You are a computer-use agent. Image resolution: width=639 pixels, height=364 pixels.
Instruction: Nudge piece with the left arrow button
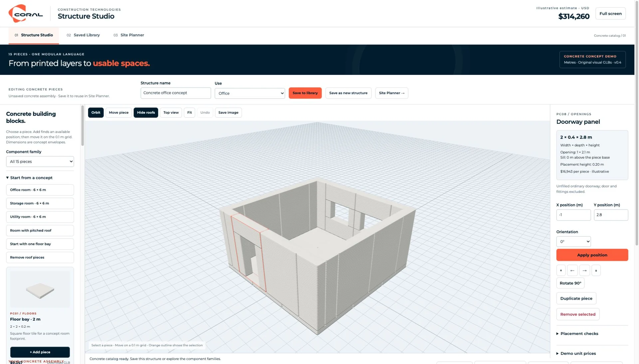[x=572, y=271]
